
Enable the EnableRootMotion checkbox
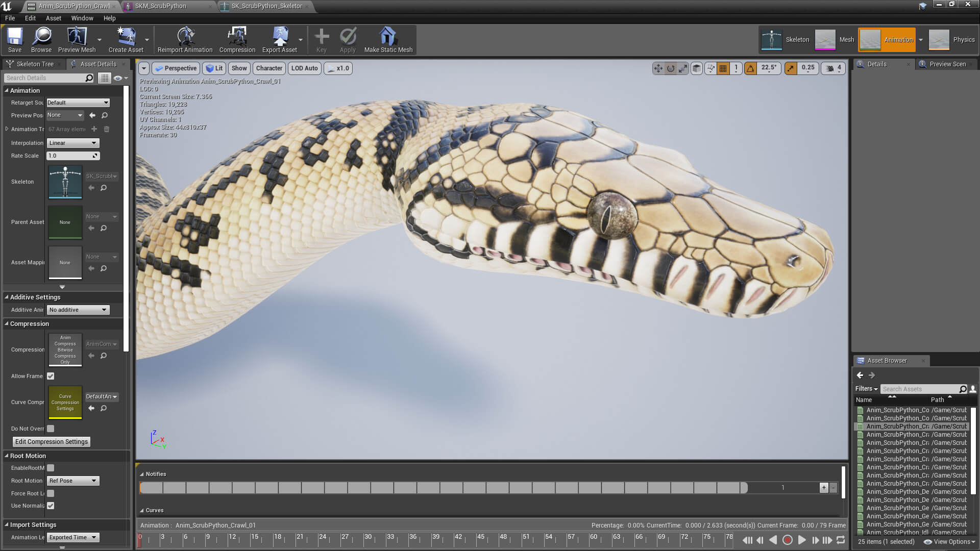point(51,468)
